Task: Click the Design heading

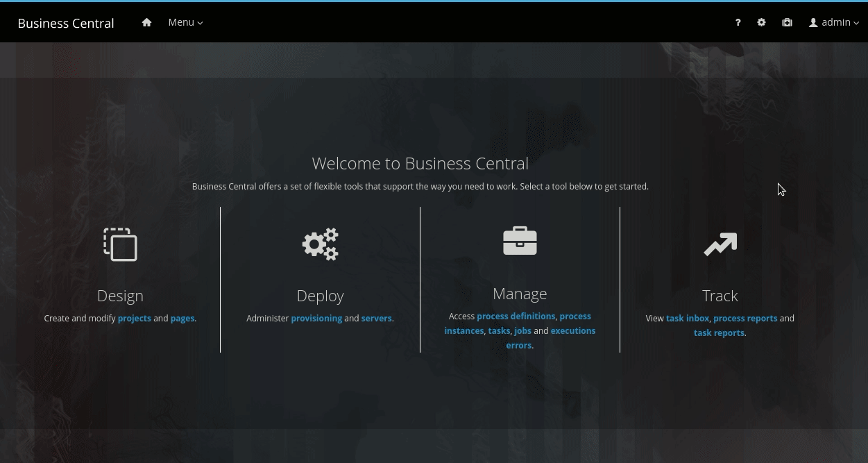Action: 120,296
